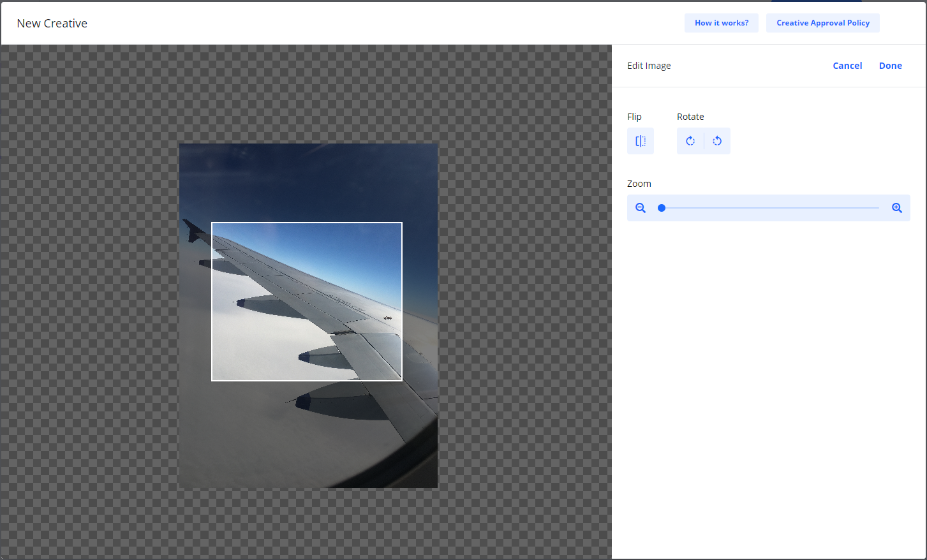Click the zoom slider handle

(x=662, y=208)
